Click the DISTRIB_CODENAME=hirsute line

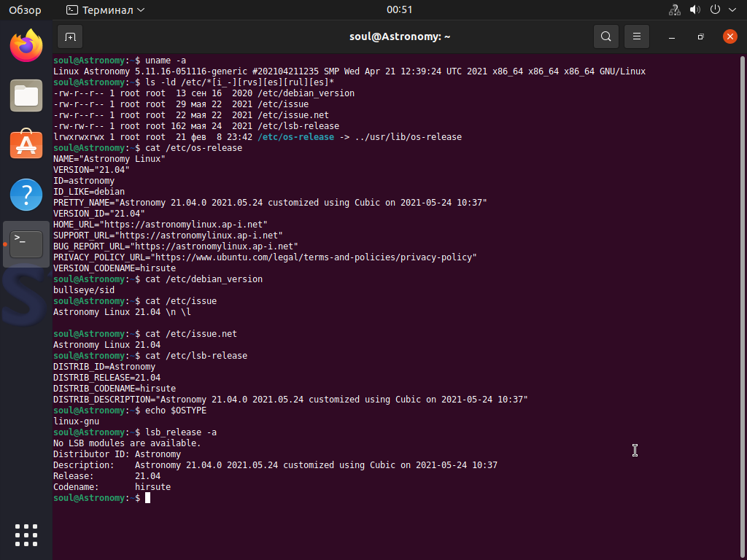click(x=115, y=389)
